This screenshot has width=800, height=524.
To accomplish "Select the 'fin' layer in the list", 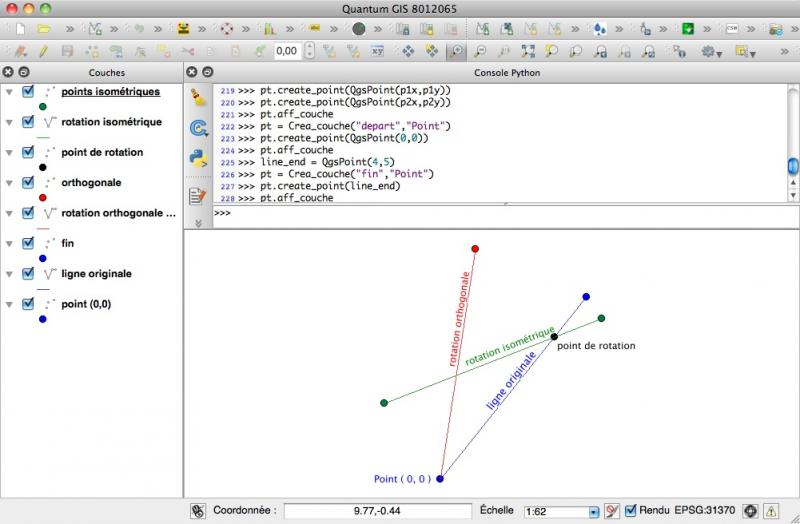I will coord(67,243).
